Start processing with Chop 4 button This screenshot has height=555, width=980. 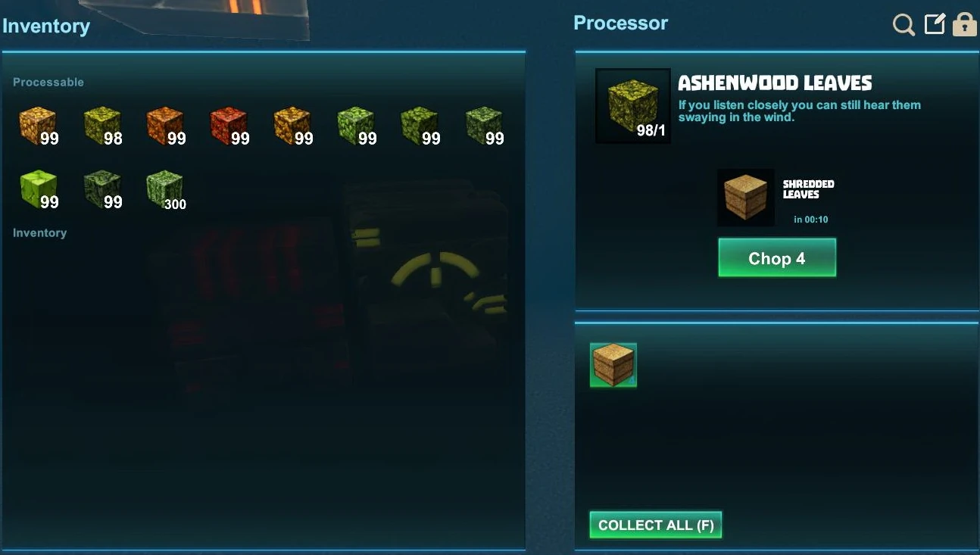(777, 257)
